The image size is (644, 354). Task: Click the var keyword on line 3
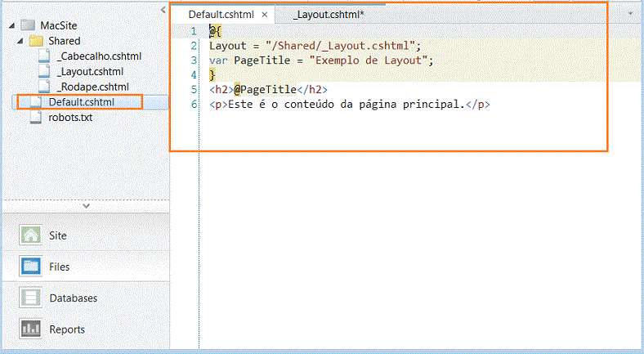coord(218,60)
